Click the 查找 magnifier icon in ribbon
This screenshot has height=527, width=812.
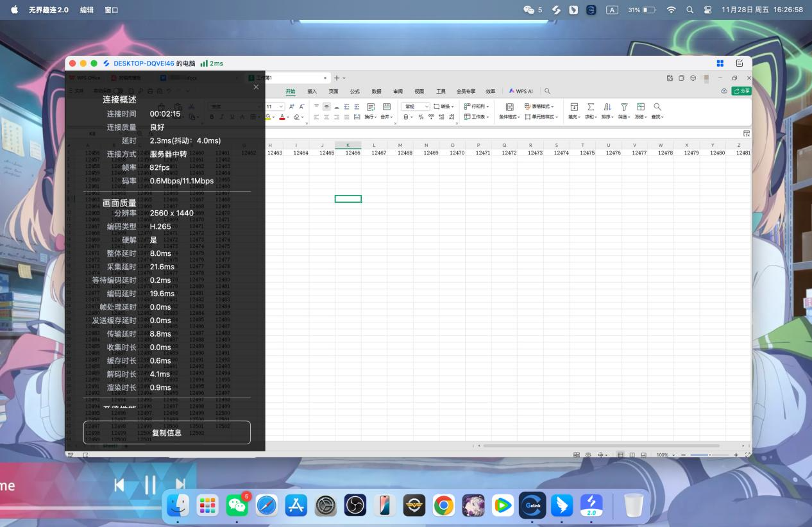[x=657, y=107]
